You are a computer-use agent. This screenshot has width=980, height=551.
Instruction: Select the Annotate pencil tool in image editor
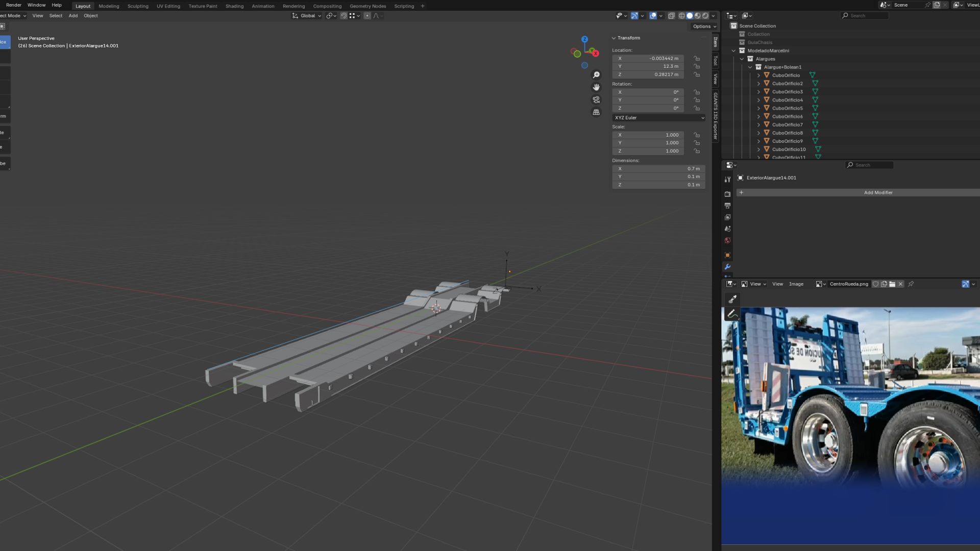pos(732,314)
